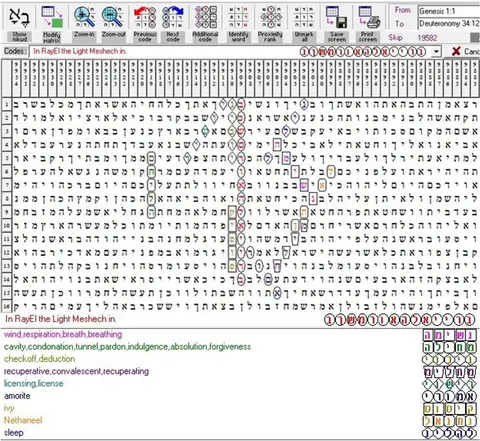Image resolution: width=480 pixels, height=441 pixels.
Task: Select the 'recuperative,convalescent,recuperating' term
Action: tap(76, 371)
